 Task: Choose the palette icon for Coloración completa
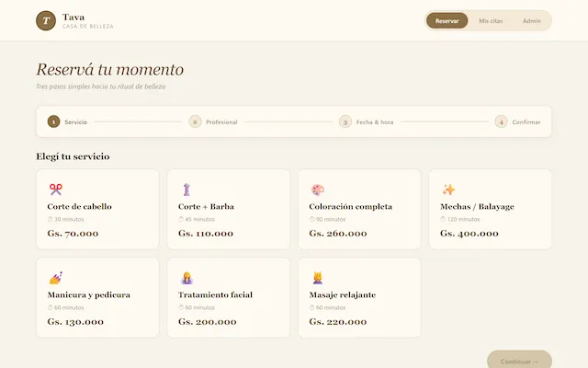click(x=318, y=190)
